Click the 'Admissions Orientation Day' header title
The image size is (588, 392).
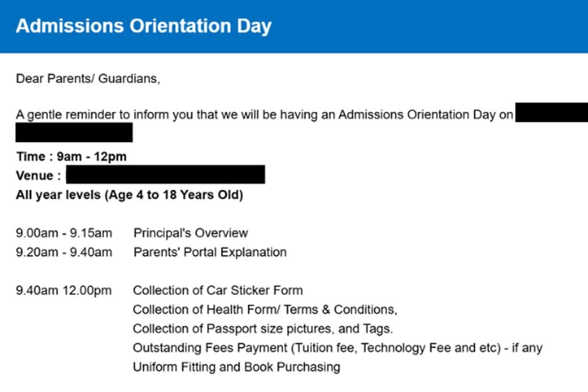click(144, 27)
